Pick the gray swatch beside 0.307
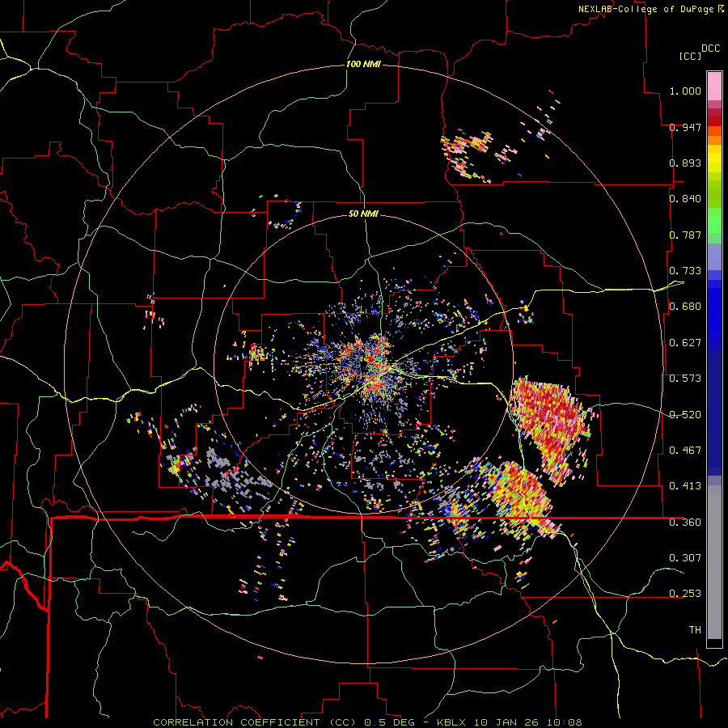Screen dimensions: 728x728 [x=714, y=562]
